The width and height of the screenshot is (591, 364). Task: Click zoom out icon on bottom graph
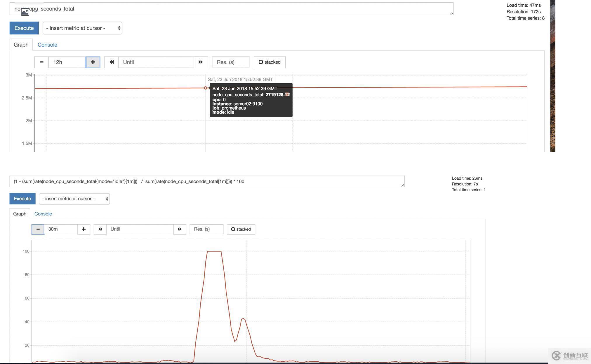38,229
